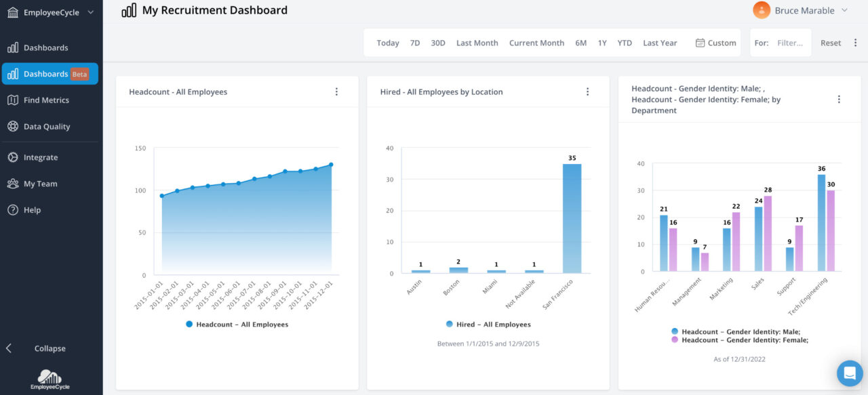Open the EmployeeCycle workspace dropdown
Image resolution: width=868 pixels, height=395 pixels.
pyautogui.click(x=52, y=12)
